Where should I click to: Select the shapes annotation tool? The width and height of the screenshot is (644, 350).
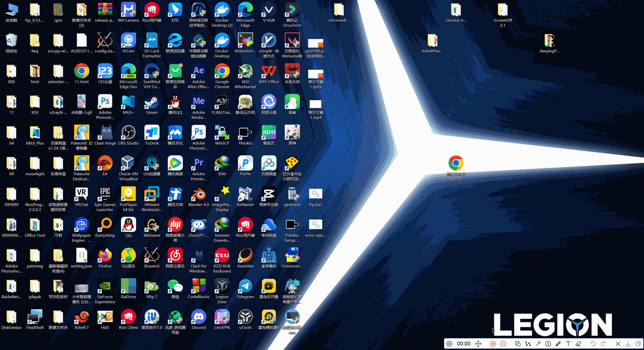click(x=518, y=343)
